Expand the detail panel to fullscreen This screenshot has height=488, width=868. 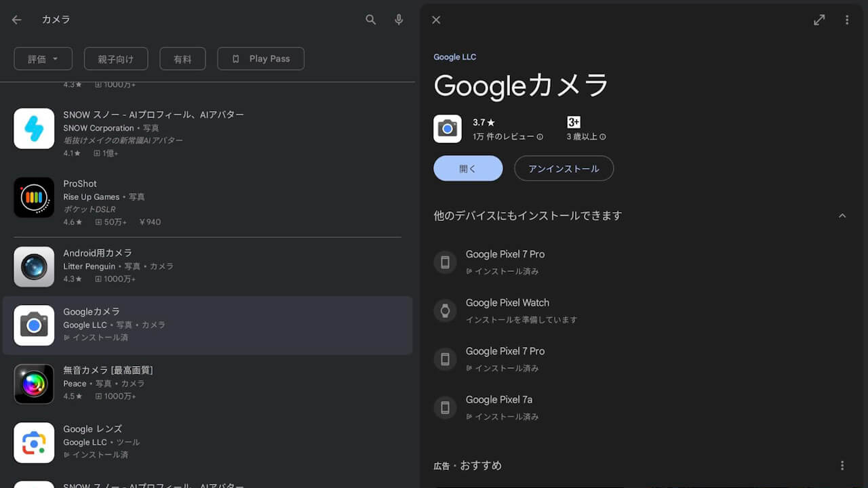click(x=818, y=20)
